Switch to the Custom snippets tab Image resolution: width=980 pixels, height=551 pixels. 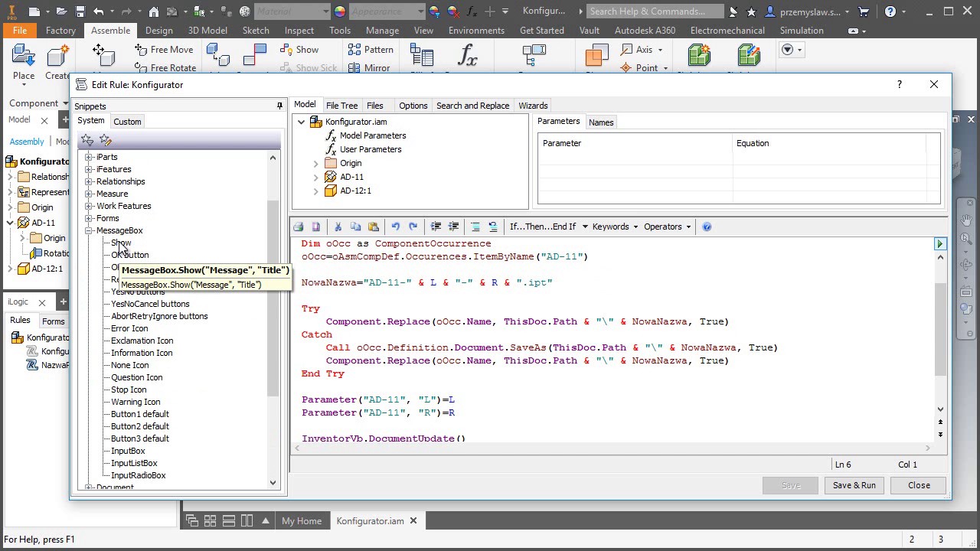point(127,122)
